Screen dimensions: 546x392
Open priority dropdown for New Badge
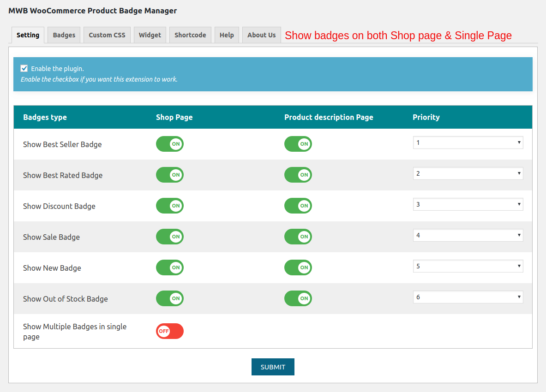468,267
